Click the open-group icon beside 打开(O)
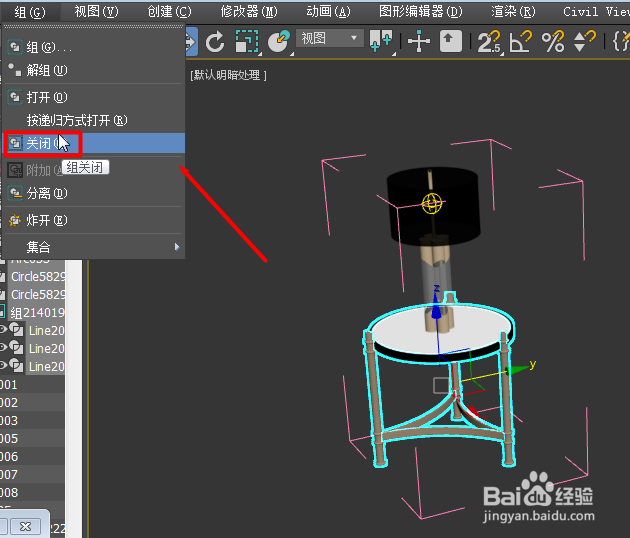The image size is (630, 538). point(15,97)
